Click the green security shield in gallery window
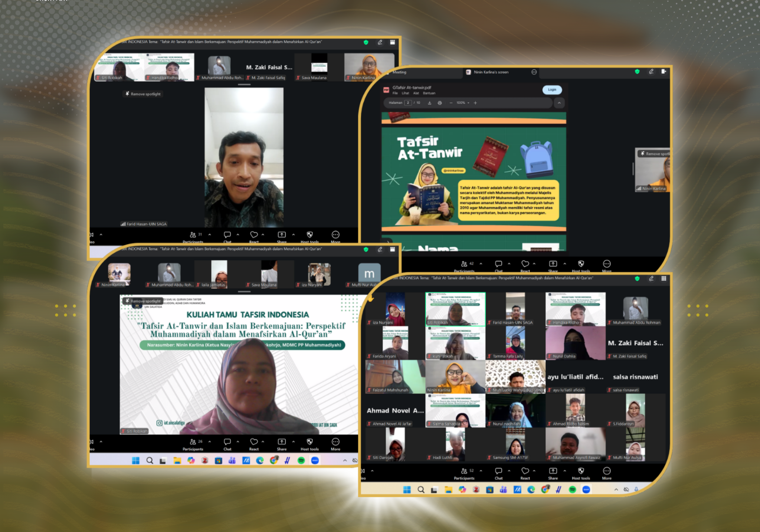Viewport: 760px width, 532px height. click(x=637, y=279)
